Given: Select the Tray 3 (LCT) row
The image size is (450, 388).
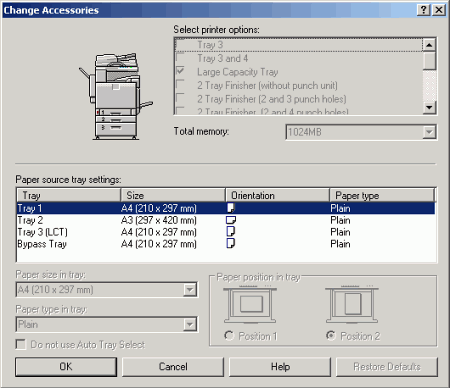Looking at the screenshot, I should click(x=226, y=232).
